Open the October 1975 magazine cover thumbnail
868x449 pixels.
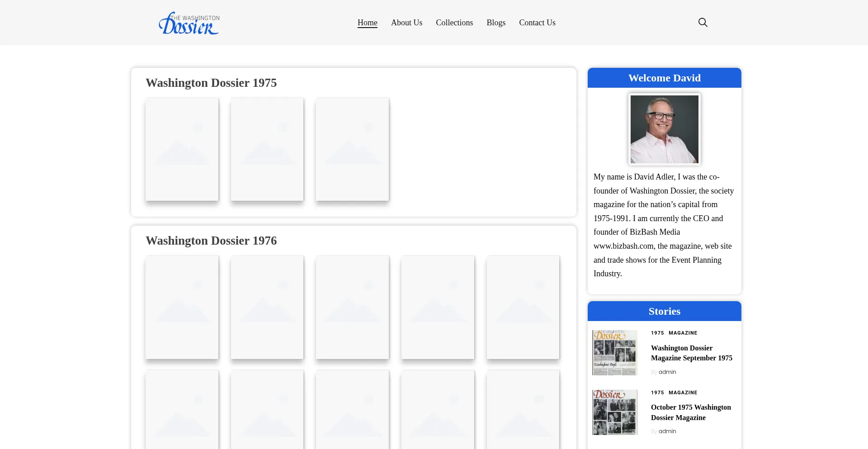click(614, 412)
